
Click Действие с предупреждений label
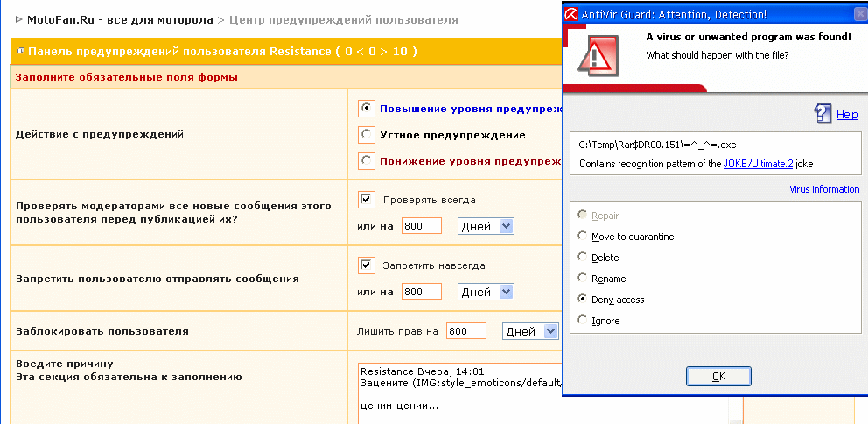(x=100, y=134)
